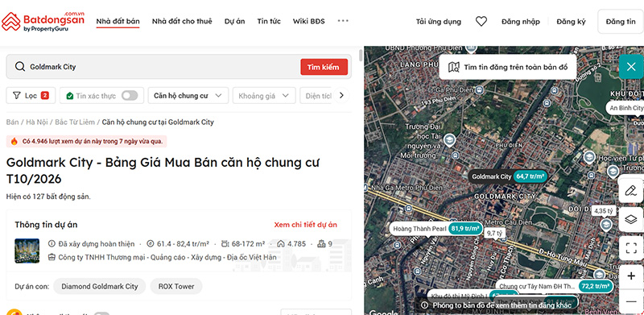Open the Lọc filter button

(x=31, y=95)
